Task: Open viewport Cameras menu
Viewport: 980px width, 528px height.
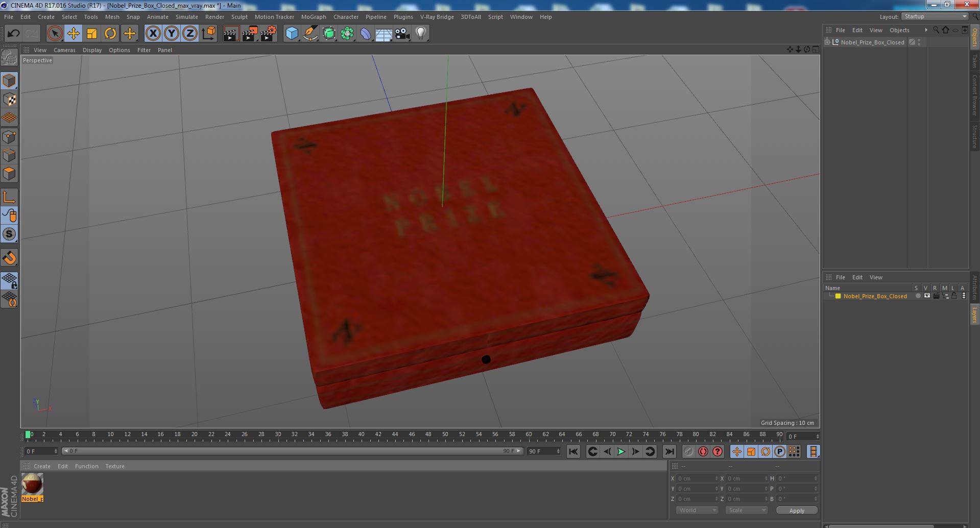Action: [64, 50]
